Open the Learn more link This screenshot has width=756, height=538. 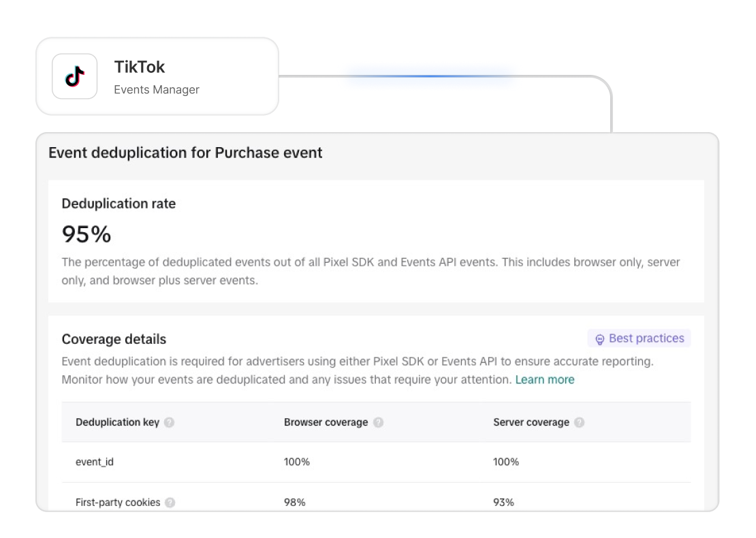545,380
